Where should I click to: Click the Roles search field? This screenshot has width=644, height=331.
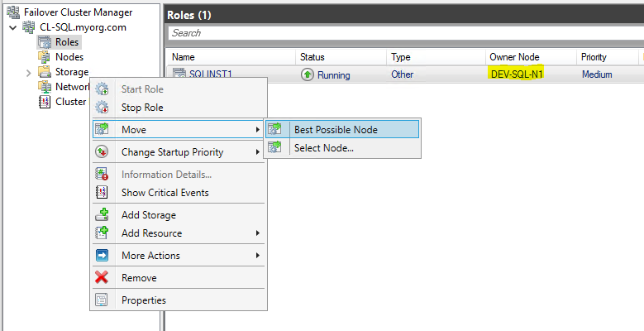point(405,33)
